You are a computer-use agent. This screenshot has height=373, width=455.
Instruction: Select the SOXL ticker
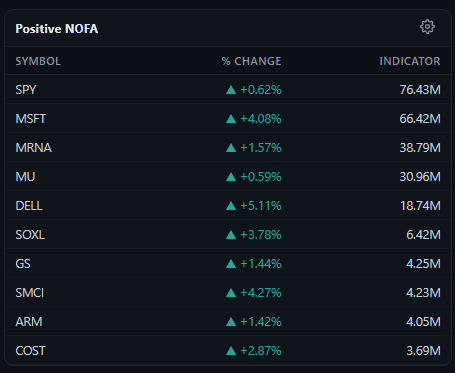[30, 235]
